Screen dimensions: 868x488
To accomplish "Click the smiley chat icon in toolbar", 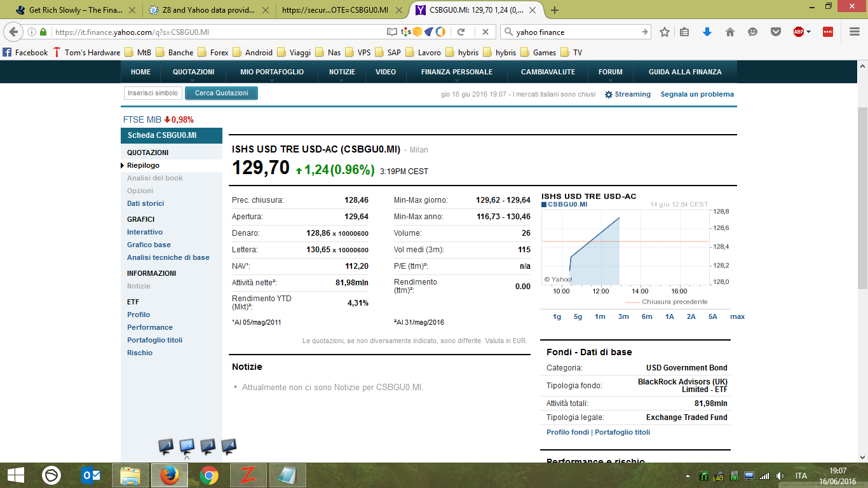I will tap(753, 32).
